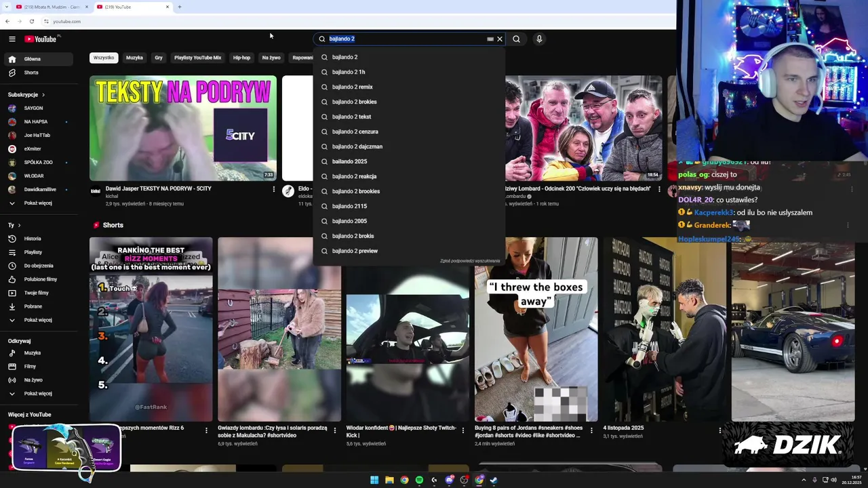Expand the Subskrypcje section header
This screenshot has width=868, height=488.
26,95
